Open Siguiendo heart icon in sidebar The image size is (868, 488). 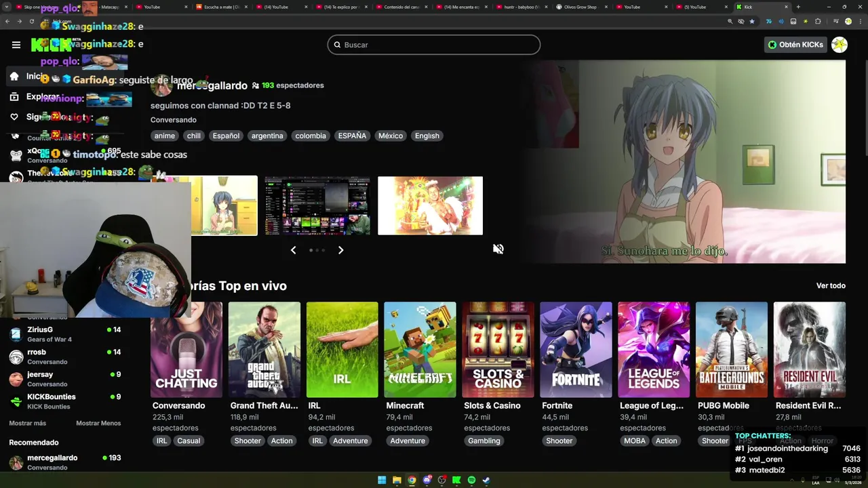(14, 117)
